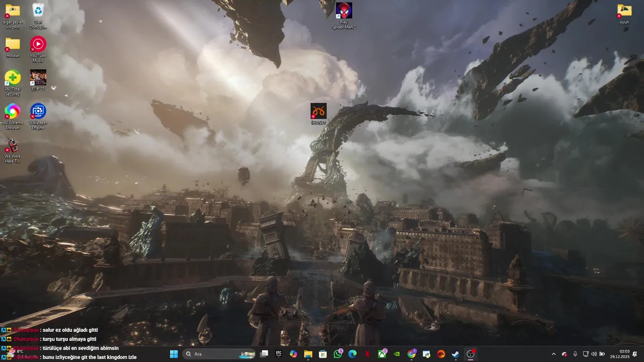Open the Xbox app from the taskbar
644x362 pixels.
382,354
